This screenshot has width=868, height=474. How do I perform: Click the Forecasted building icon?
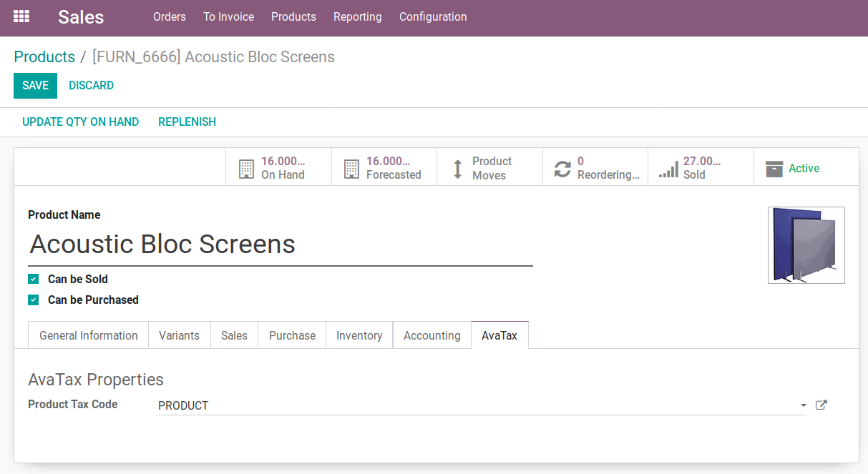tap(351, 169)
